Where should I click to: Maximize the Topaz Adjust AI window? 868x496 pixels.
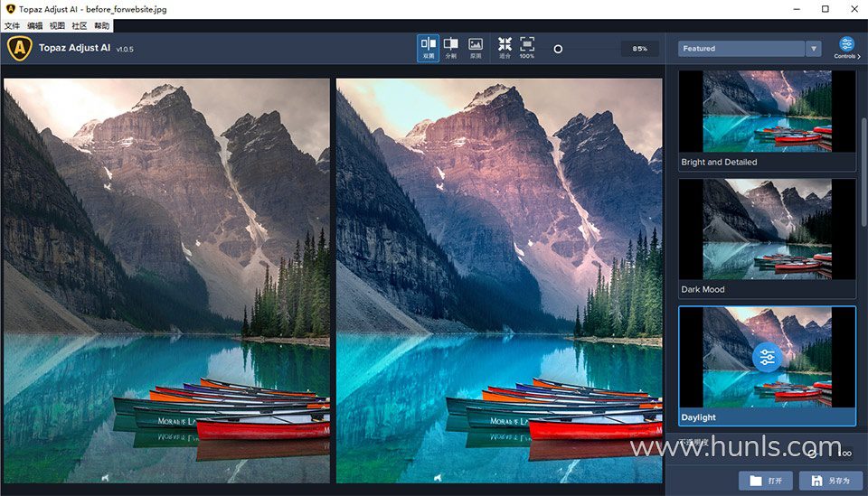[826, 9]
